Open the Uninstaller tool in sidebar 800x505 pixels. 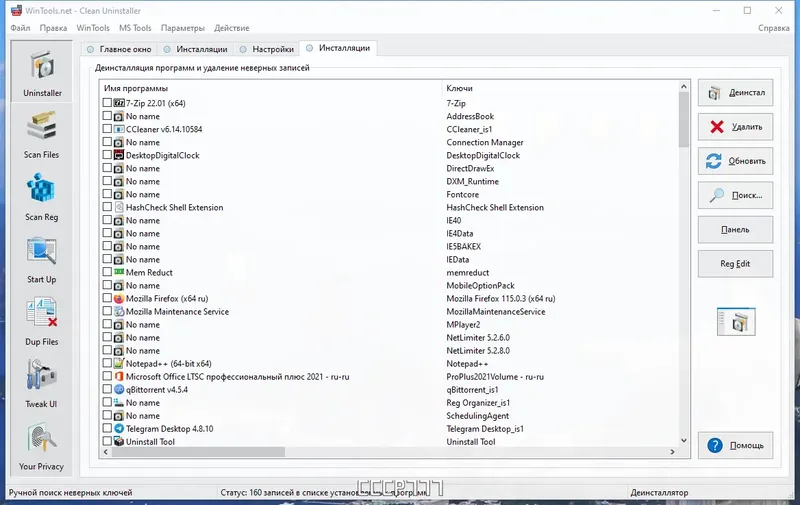[42, 71]
